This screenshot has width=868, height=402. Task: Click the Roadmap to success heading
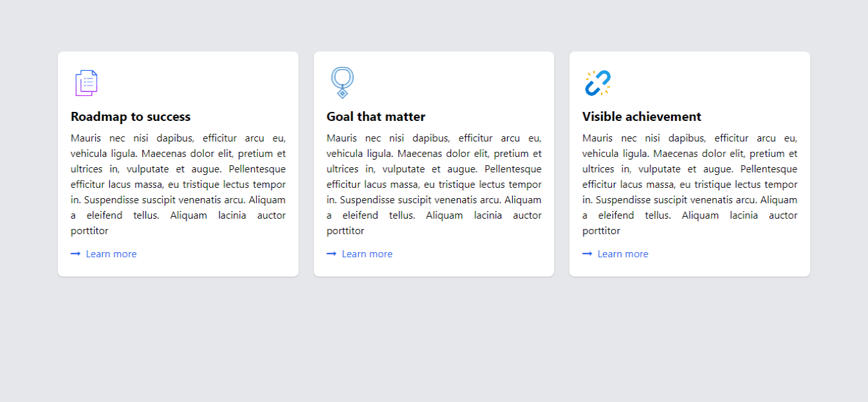click(131, 116)
